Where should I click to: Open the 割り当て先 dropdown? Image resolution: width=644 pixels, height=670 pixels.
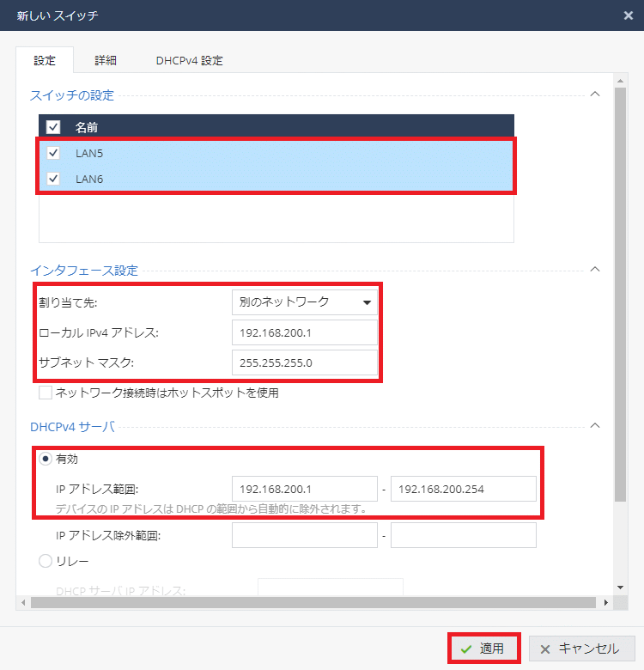305,302
